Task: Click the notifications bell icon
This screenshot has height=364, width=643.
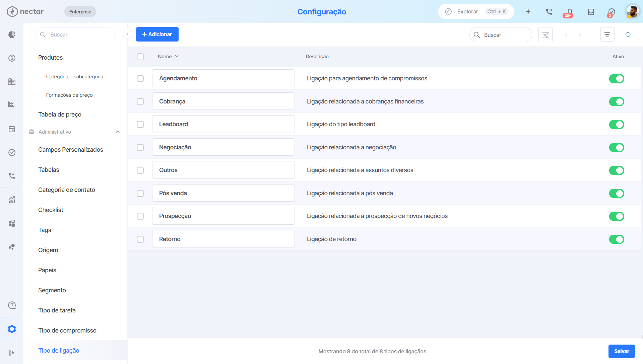Action: tap(569, 12)
